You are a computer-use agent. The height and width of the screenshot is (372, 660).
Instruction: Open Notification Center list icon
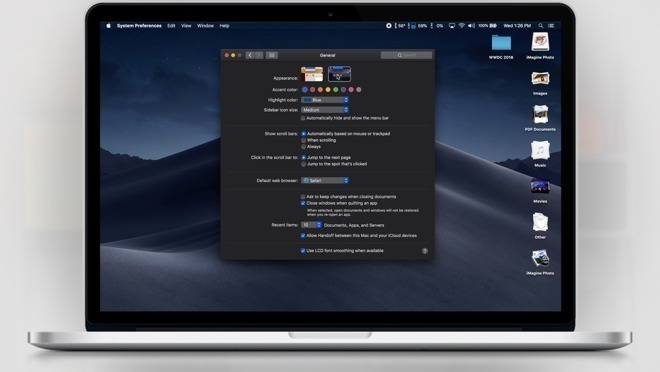tap(551, 26)
